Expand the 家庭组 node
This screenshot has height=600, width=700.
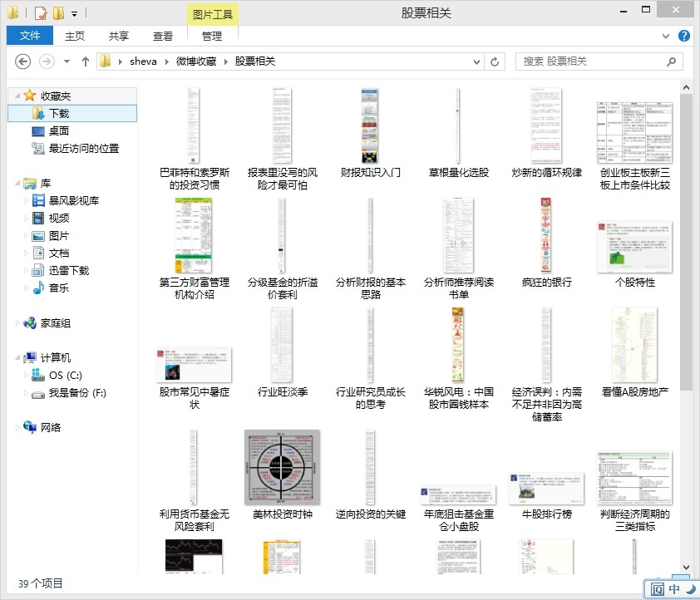pos(17,323)
